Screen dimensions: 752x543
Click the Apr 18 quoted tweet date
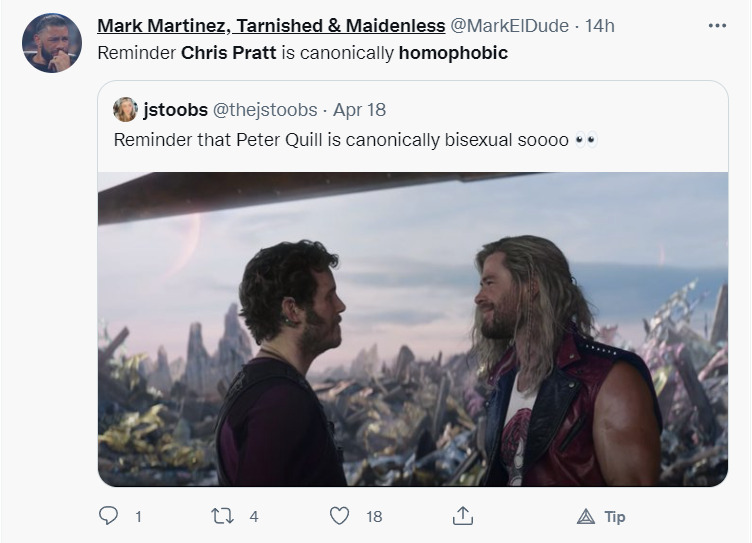359,109
